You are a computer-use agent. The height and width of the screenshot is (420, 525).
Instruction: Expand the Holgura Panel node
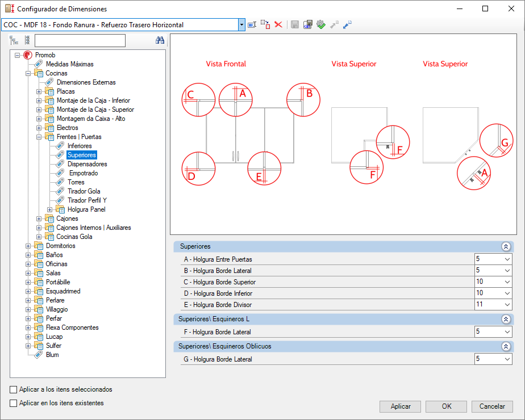click(x=49, y=209)
